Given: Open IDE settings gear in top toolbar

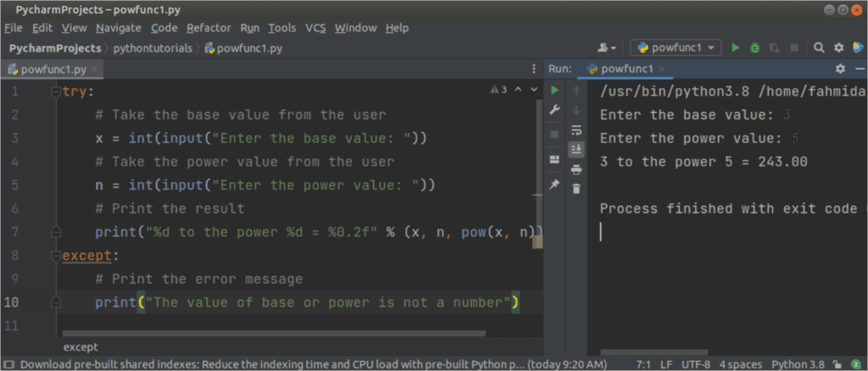Looking at the screenshot, I should point(838,48).
